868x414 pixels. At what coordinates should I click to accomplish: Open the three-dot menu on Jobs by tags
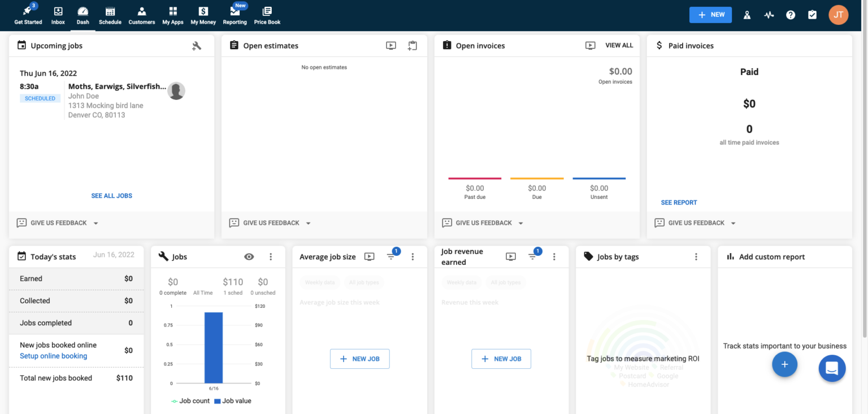696,256
